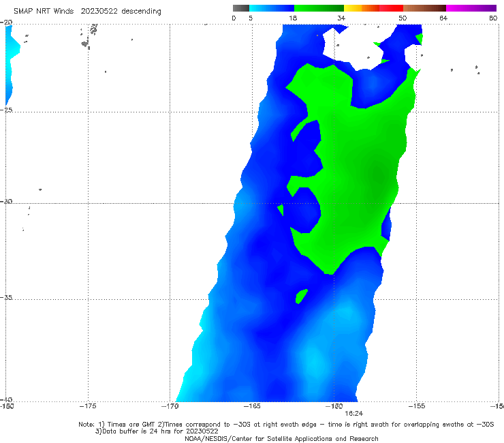
Task: Click the swath time label '16:24'
Action: pos(353,414)
